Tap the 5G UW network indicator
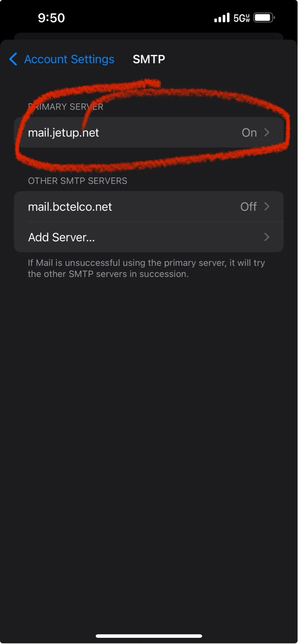This screenshot has width=299, height=644. point(241,18)
